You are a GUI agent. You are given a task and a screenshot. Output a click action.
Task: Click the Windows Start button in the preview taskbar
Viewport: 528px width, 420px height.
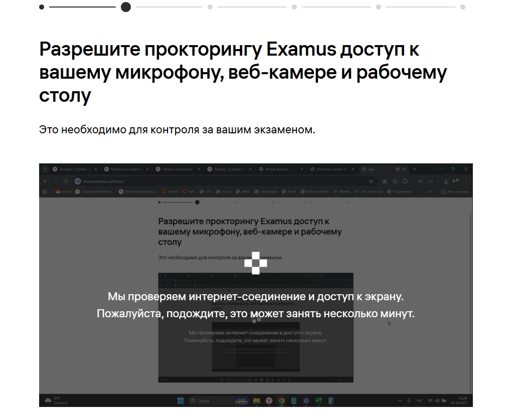(x=180, y=401)
